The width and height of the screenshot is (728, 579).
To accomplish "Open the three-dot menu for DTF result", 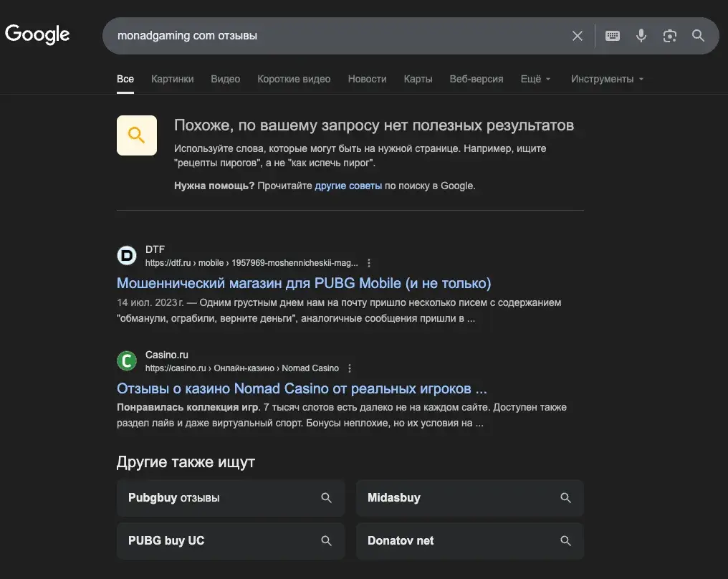I will [x=368, y=263].
